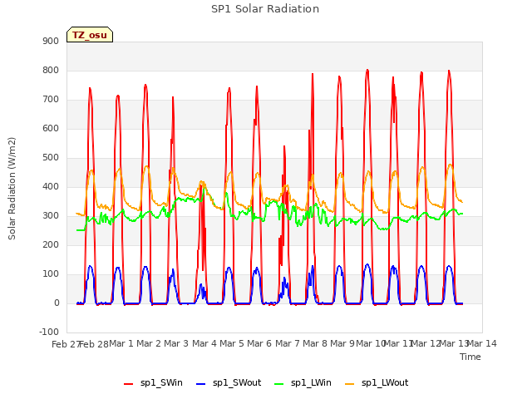
Task: Click the Mar 3 x-axis label
Action: (x=176, y=343)
